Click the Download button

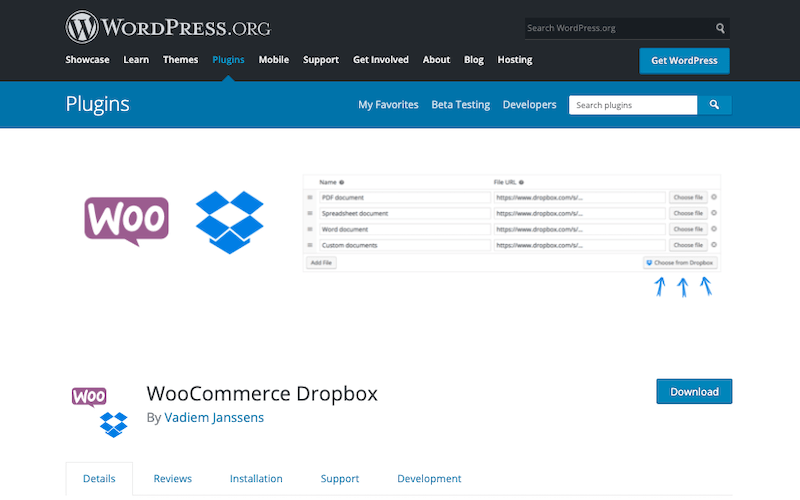(694, 391)
